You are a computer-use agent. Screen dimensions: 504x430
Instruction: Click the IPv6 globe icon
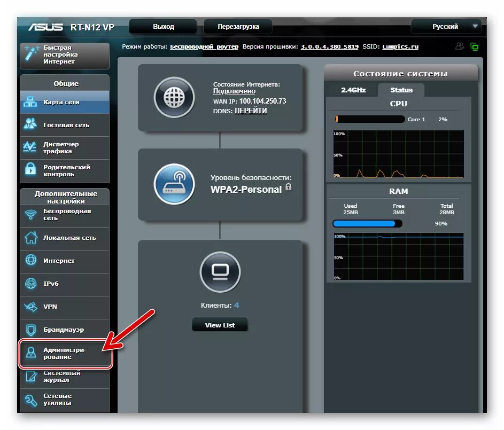pos(31,283)
